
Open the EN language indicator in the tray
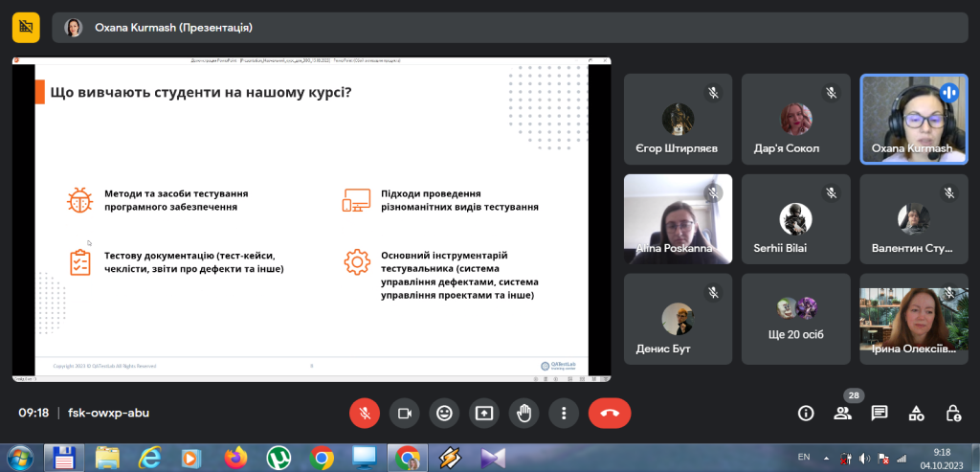pos(803,458)
